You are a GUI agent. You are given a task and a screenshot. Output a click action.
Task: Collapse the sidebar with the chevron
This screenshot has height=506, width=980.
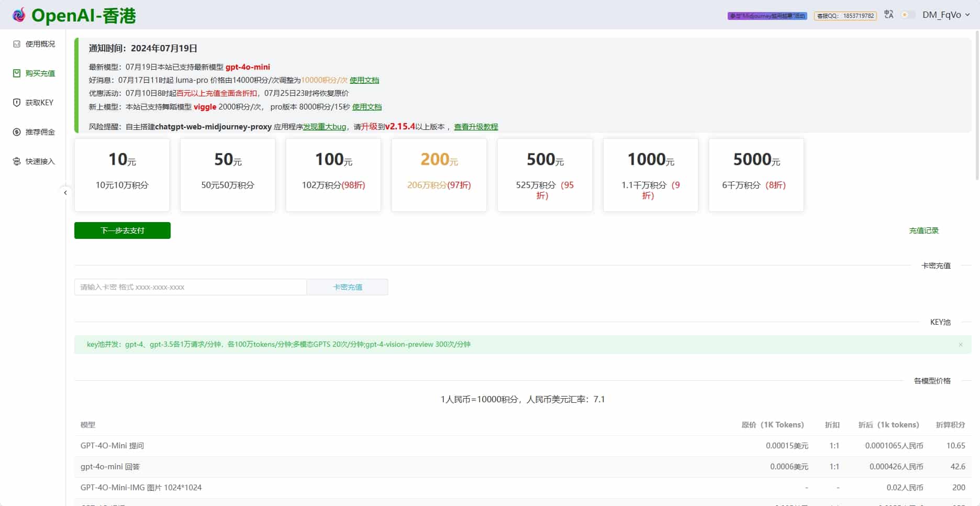[x=65, y=193]
